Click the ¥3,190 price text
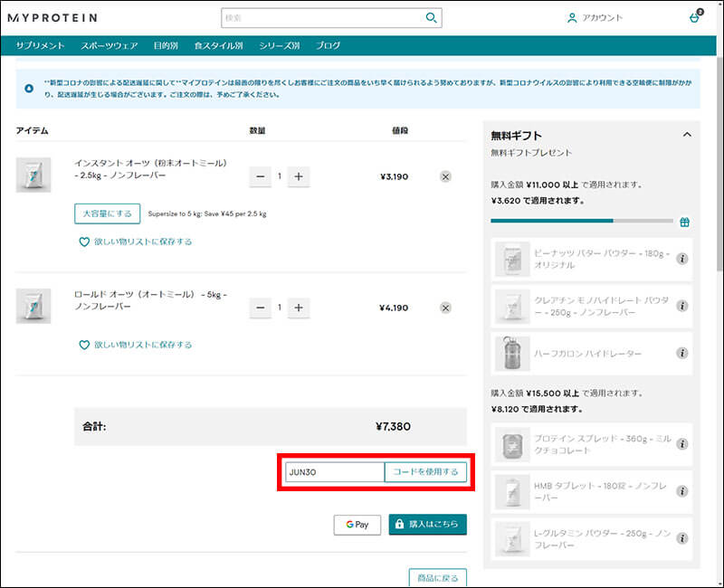This screenshot has height=588, width=724. click(394, 176)
